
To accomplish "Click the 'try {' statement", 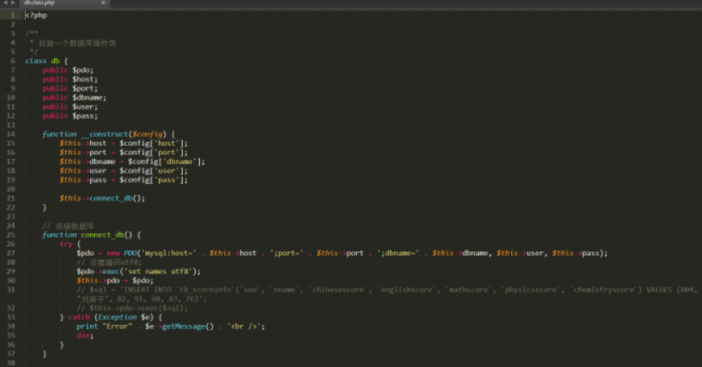I will point(70,244).
